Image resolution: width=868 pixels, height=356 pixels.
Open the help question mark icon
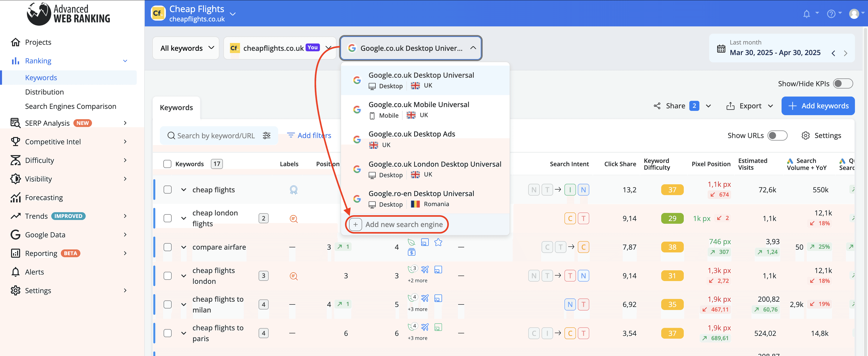pyautogui.click(x=831, y=14)
